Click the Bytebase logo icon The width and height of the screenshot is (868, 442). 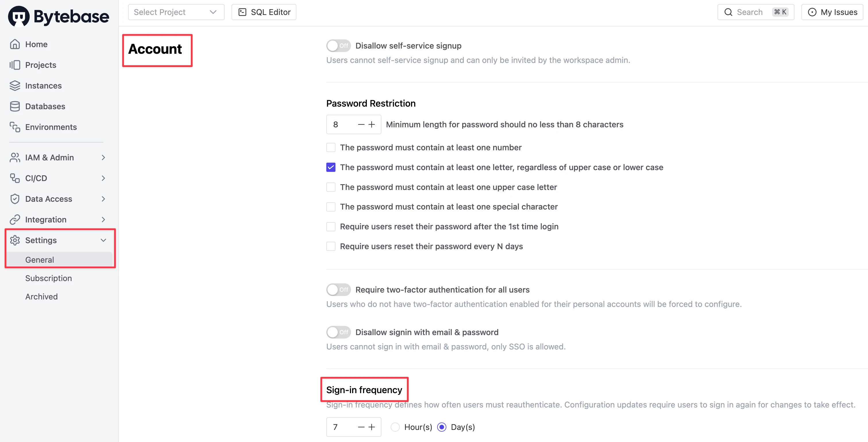point(19,16)
